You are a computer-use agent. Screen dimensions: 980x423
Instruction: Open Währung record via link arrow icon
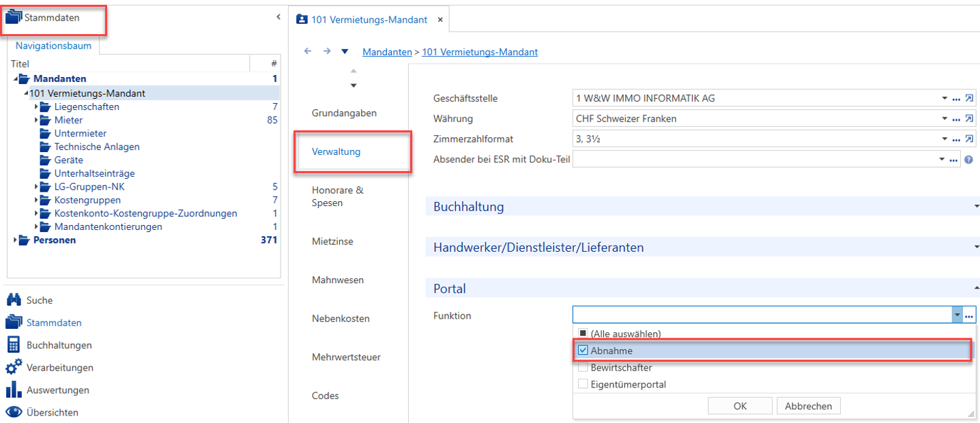pos(969,119)
